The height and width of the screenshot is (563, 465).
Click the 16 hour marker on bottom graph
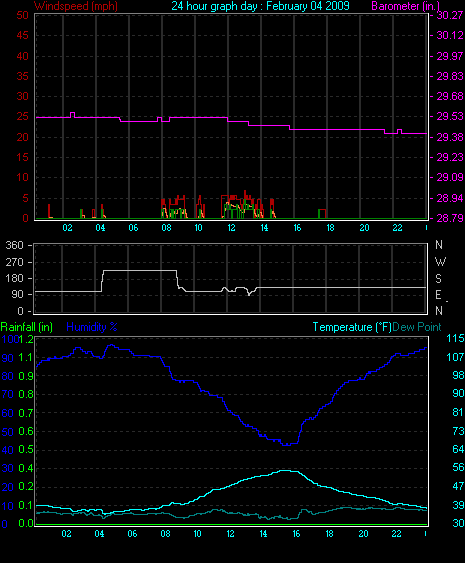click(296, 534)
